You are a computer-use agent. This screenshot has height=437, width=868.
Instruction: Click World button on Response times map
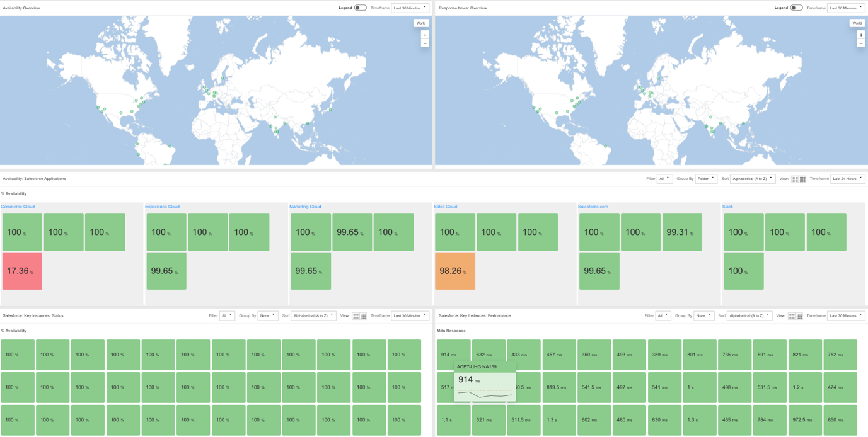pyautogui.click(x=857, y=23)
